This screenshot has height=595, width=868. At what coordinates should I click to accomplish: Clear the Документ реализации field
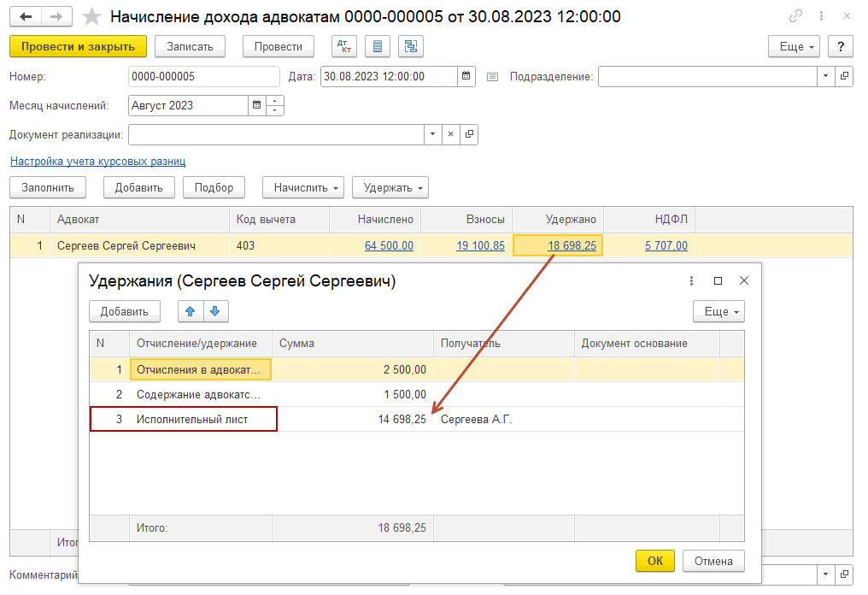(450, 134)
